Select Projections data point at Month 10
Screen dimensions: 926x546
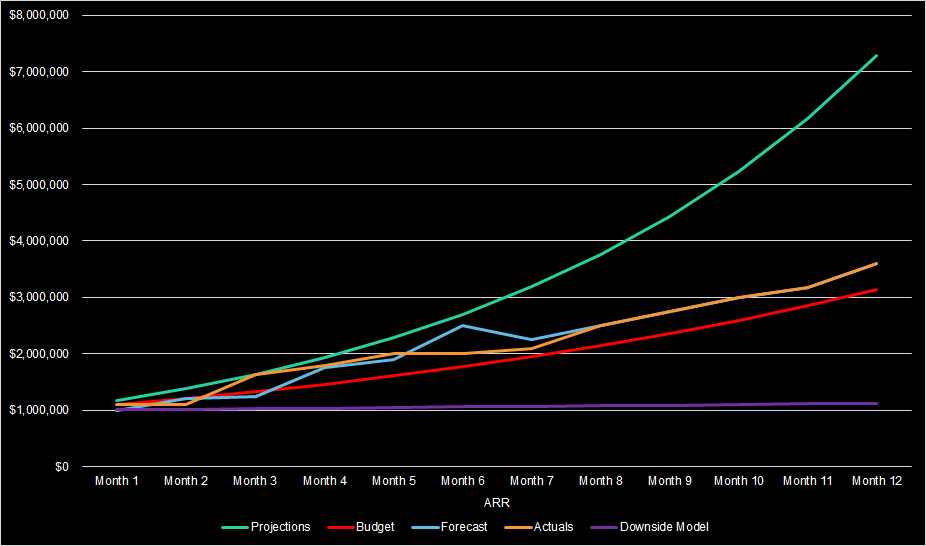pos(739,172)
